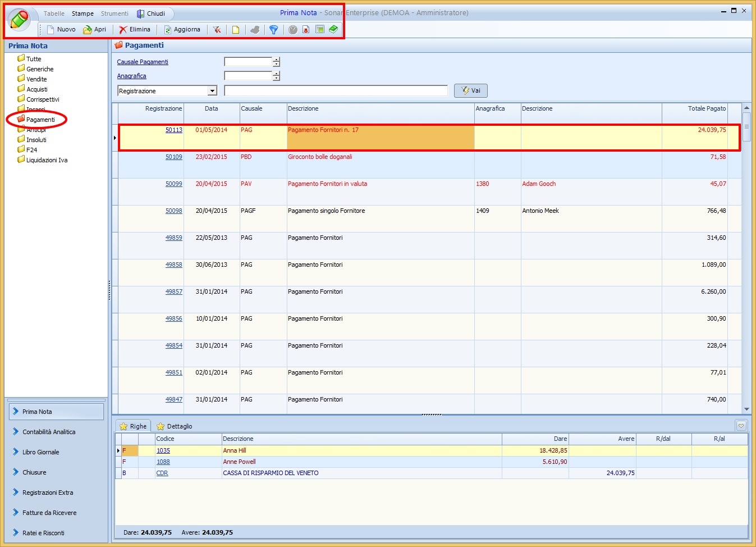Click the blue funnel filter icon
Image resolution: width=756 pixels, height=547 pixels.
[x=273, y=30]
